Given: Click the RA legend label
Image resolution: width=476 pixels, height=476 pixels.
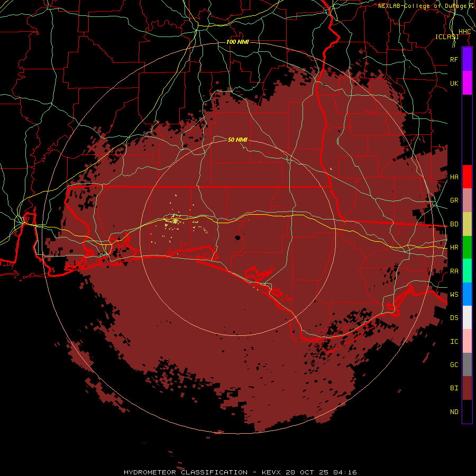Looking at the screenshot, I should click(454, 271).
